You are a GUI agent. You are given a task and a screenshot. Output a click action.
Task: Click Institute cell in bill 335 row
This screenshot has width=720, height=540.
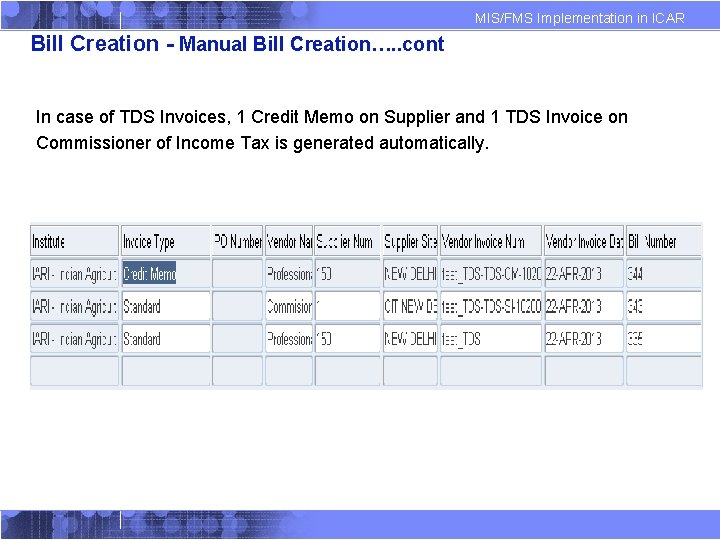(x=74, y=339)
